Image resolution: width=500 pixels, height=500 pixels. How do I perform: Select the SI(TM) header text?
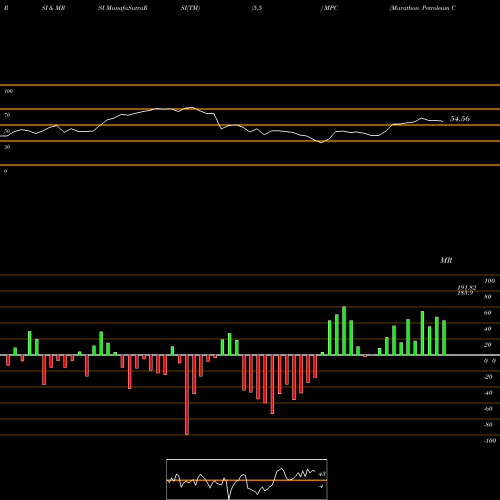coord(190,8)
